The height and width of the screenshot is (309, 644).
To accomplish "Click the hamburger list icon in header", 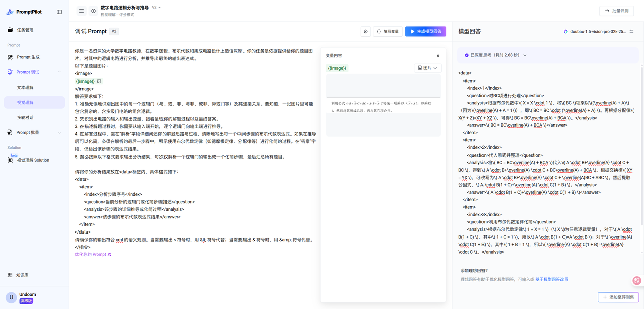I will [82, 11].
